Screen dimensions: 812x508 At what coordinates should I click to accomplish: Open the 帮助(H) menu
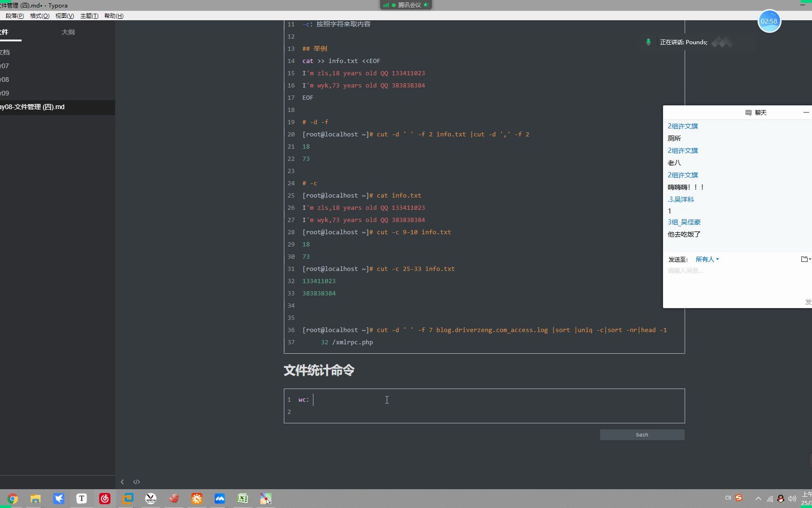pos(114,16)
